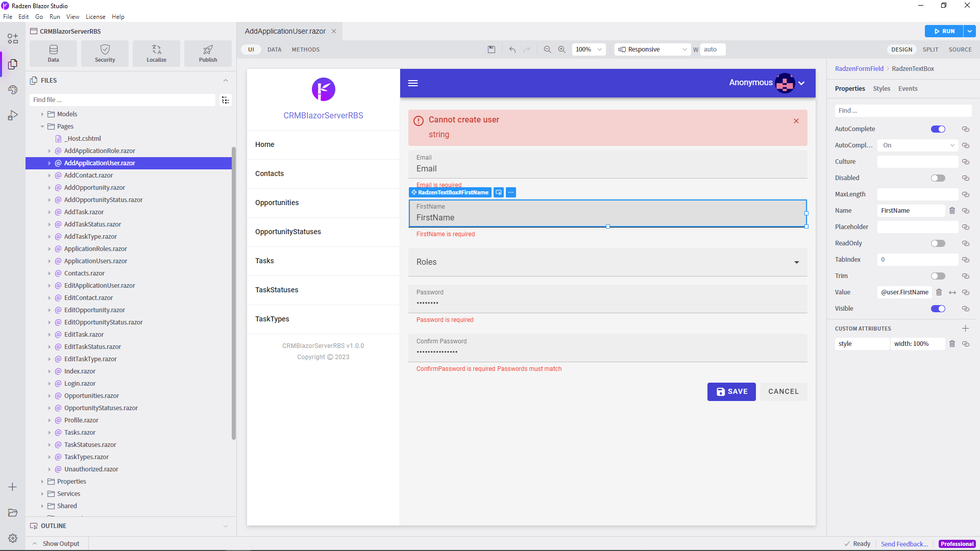The width and height of the screenshot is (980, 551).
Task: Click the open folder icon in sidebar
Action: click(13, 513)
